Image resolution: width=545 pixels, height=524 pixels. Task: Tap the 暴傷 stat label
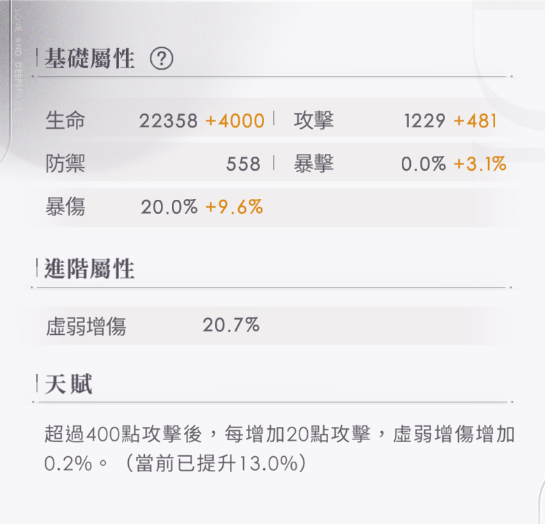pos(65,206)
